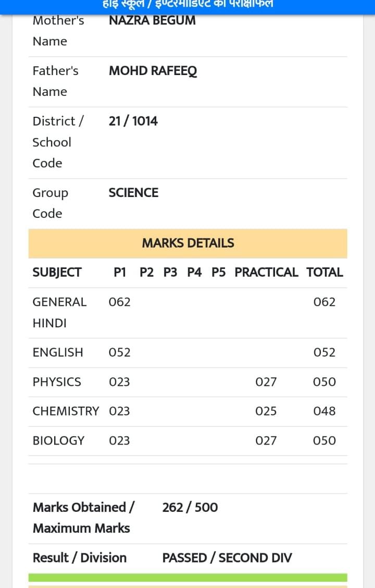Click the father's name MOHD RAFEEQ
Image resolution: width=375 pixels, height=588 pixels.
[153, 71]
